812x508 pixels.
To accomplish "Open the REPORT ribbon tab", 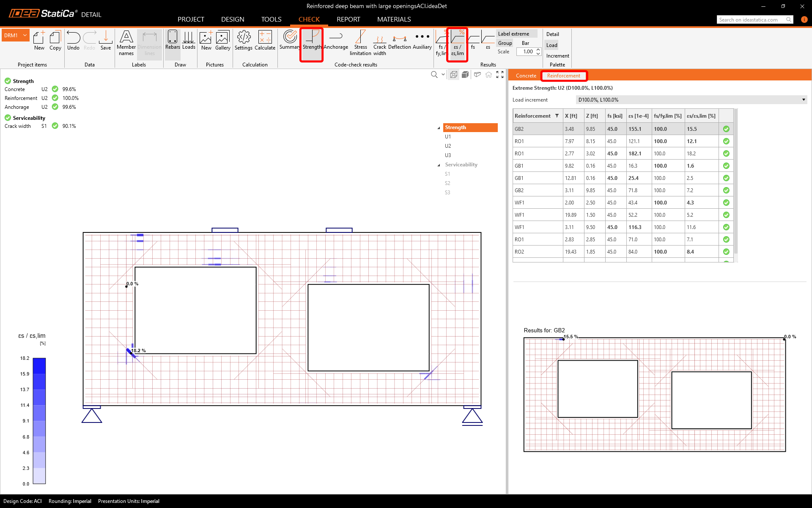I will 348,19.
